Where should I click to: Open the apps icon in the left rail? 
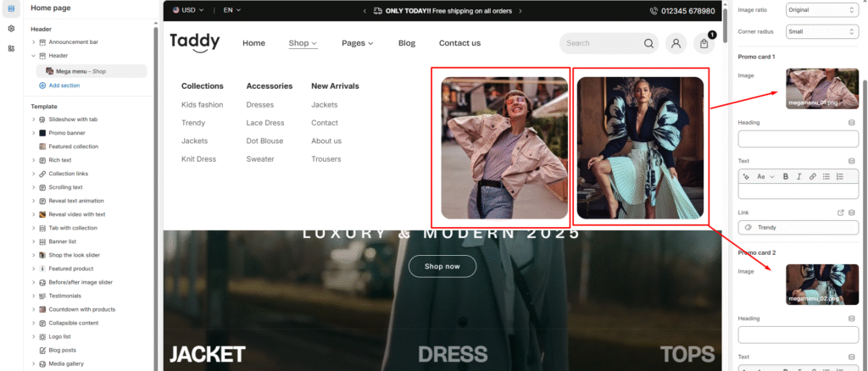click(11, 48)
